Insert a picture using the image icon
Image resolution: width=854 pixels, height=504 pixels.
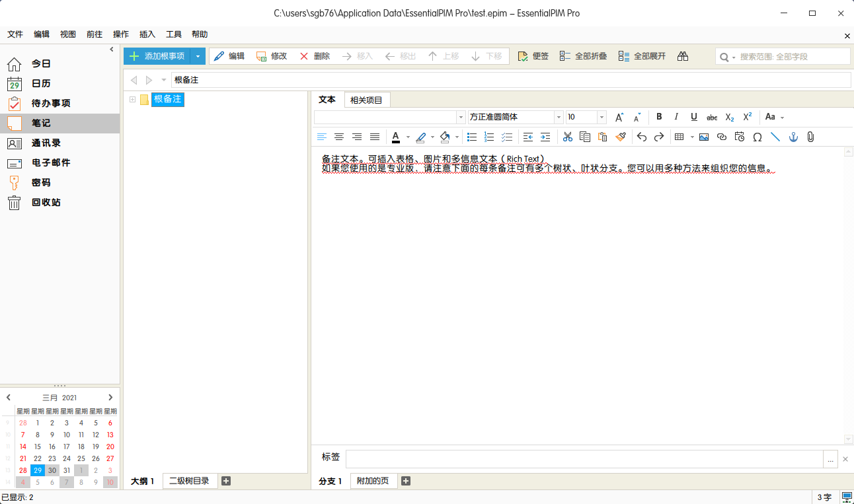coord(703,137)
